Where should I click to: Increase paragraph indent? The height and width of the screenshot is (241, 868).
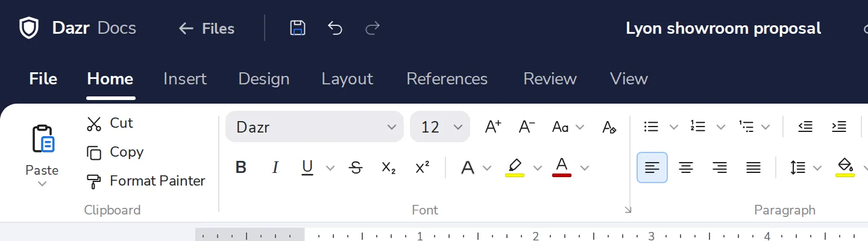click(839, 127)
